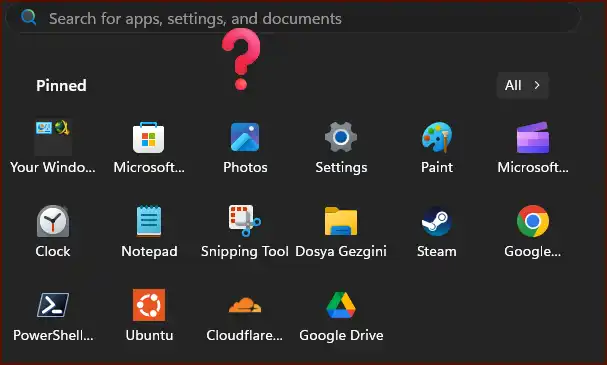Click the Pinned section heading

click(x=61, y=86)
